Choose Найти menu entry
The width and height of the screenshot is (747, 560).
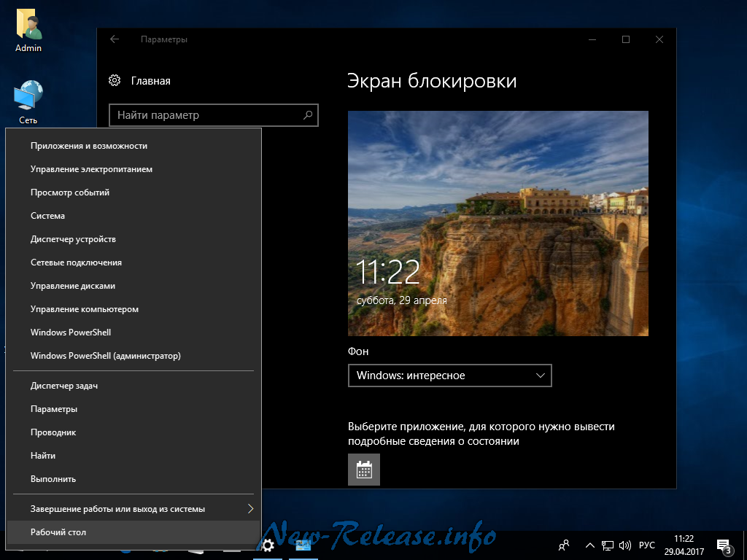(x=133, y=456)
